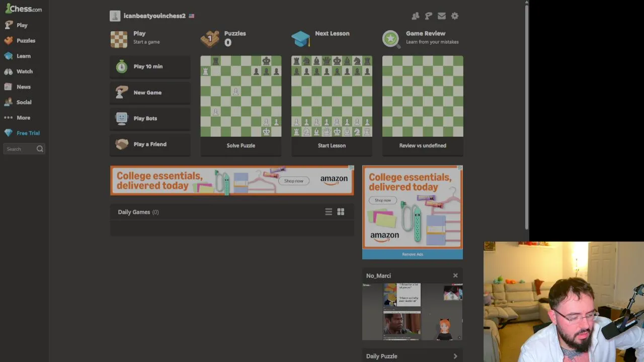Viewport: 644px width, 362px height.
Task: Open the user avatar profile picture
Action: point(115,16)
